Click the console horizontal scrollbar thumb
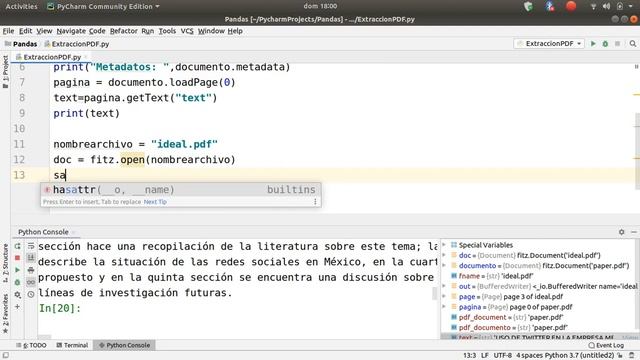The width and height of the screenshot is (640, 360). [44, 338]
